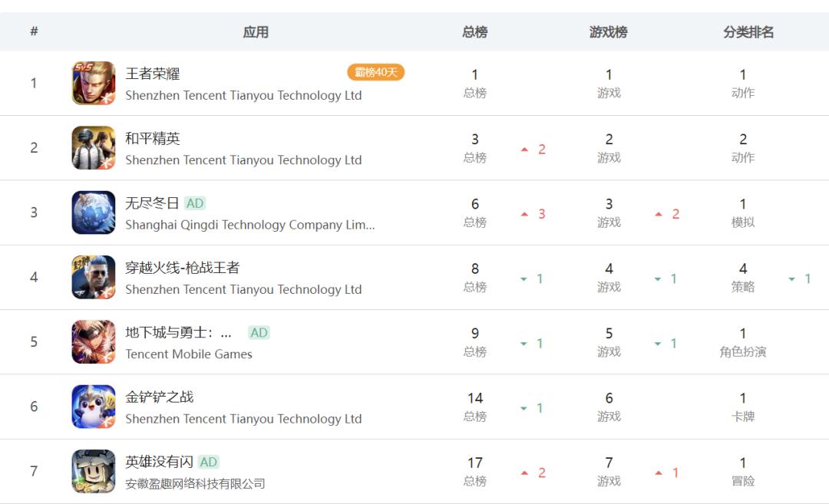Open the 金铲铲之战 penguin icon
The height and width of the screenshot is (504, 829).
94,407
